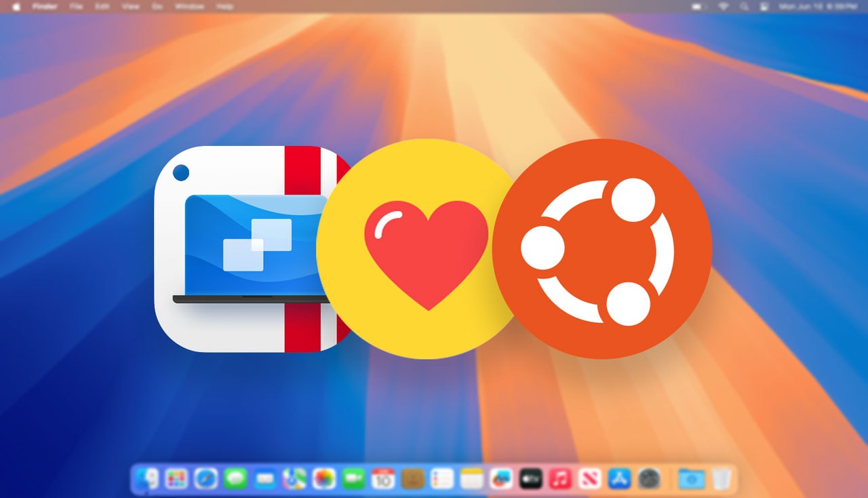
Task: Open the Finder menu in menu bar
Action: point(45,6)
